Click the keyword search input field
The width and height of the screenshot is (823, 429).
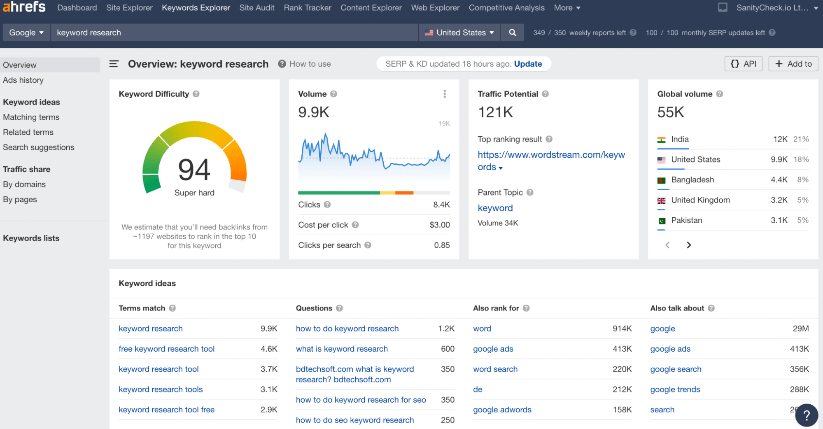pyautogui.click(x=230, y=32)
